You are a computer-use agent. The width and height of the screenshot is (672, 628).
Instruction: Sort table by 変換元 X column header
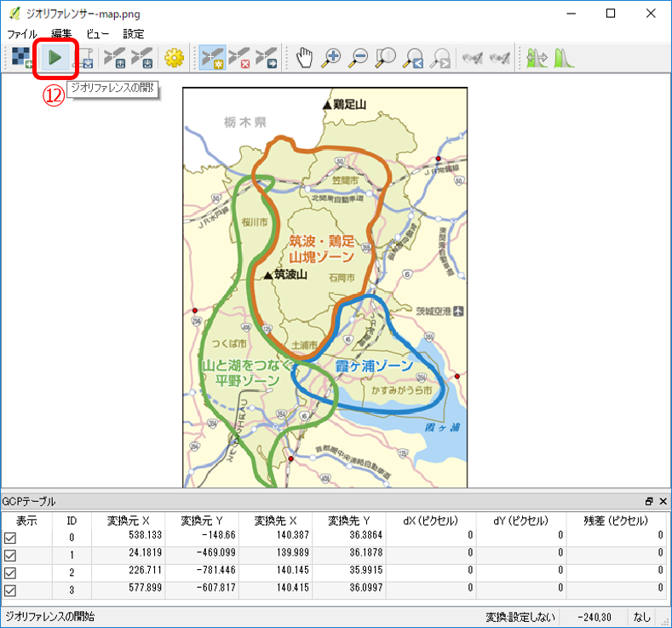coord(128,521)
